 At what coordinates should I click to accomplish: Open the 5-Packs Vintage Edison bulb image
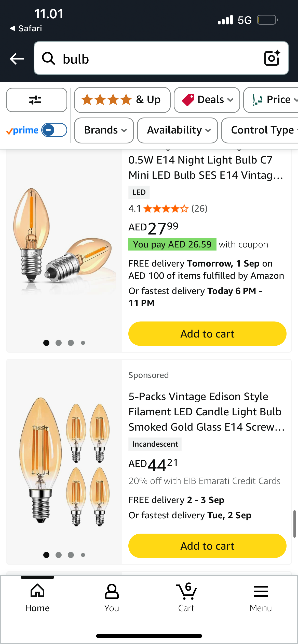coord(64,460)
